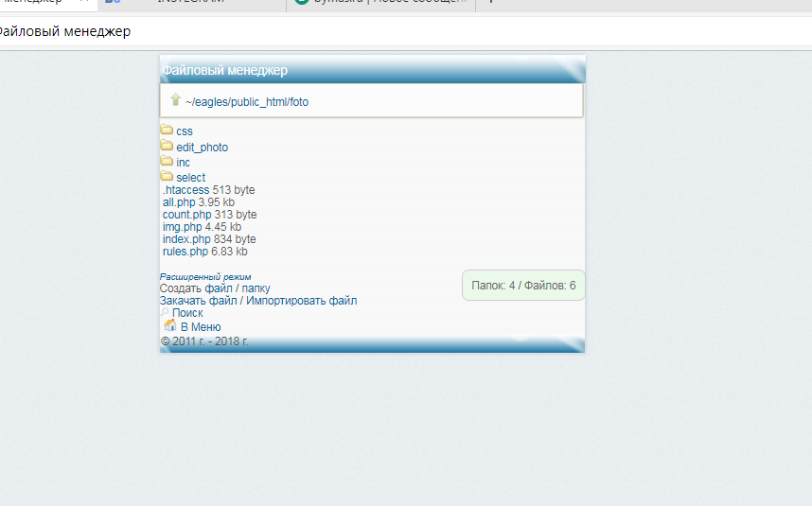Open the .htaccess file
This screenshot has height=506, width=812.
[185, 190]
